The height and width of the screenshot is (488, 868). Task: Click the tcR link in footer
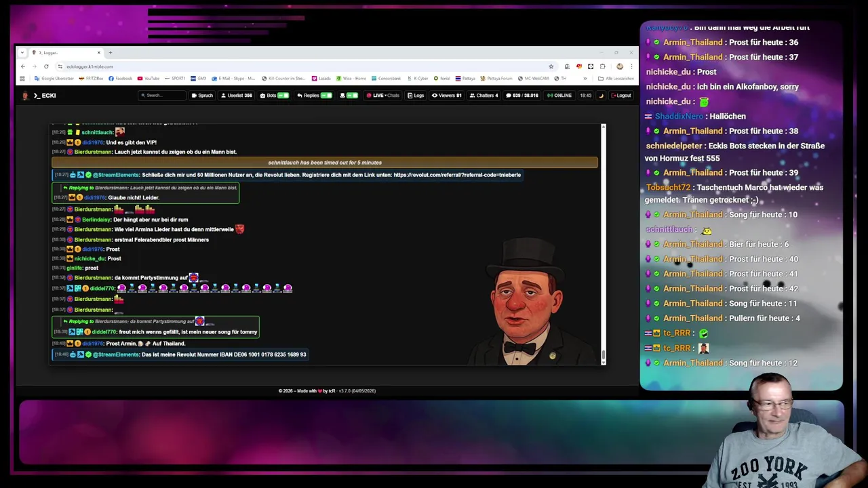click(333, 391)
